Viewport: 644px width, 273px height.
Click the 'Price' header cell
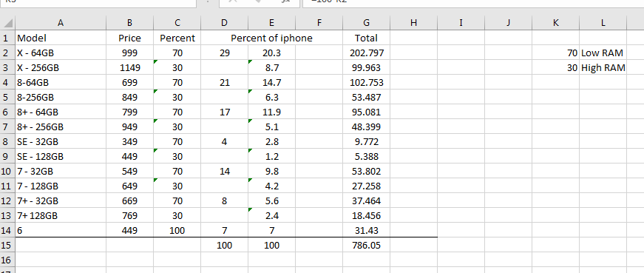(129, 38)
